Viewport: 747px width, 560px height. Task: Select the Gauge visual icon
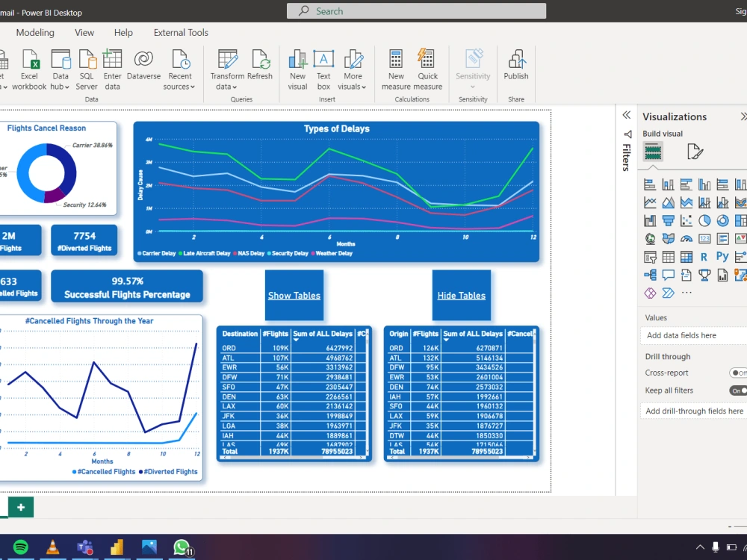pos(686,239)
